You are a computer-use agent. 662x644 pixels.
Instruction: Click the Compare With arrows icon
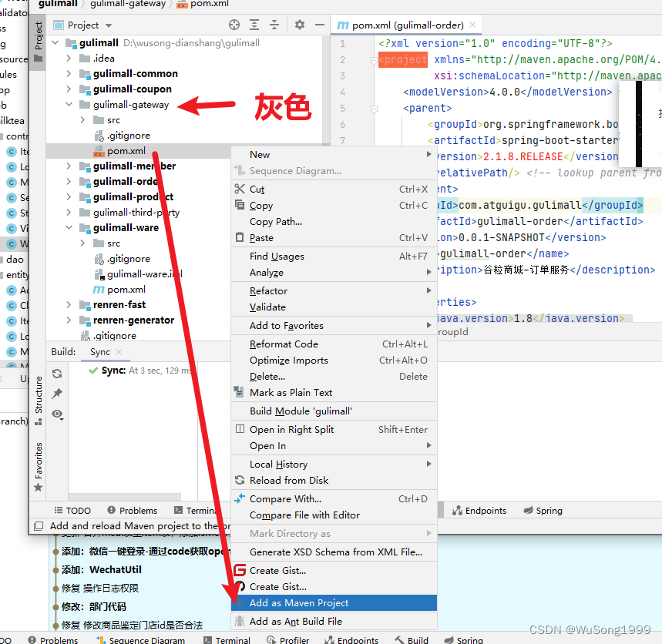point(240,498)
